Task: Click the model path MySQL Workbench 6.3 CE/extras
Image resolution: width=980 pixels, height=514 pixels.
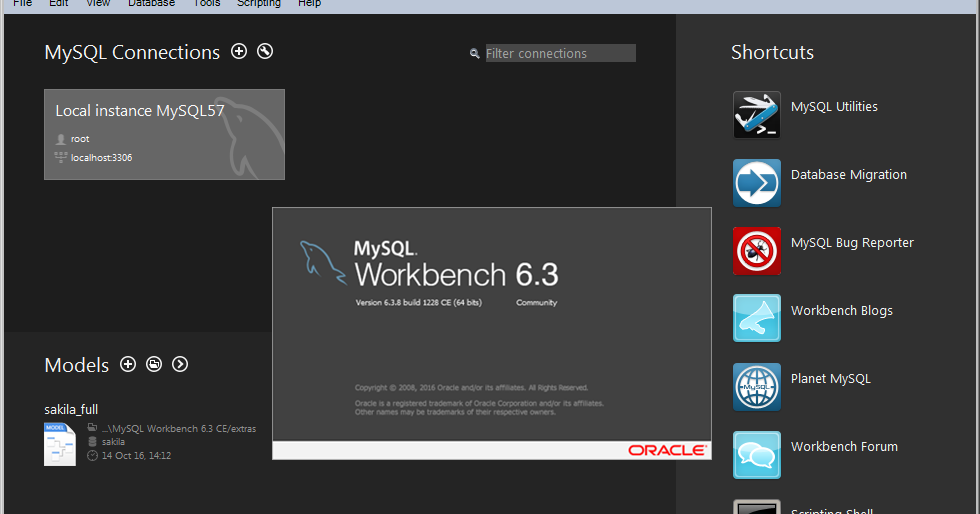Action: 179,428
